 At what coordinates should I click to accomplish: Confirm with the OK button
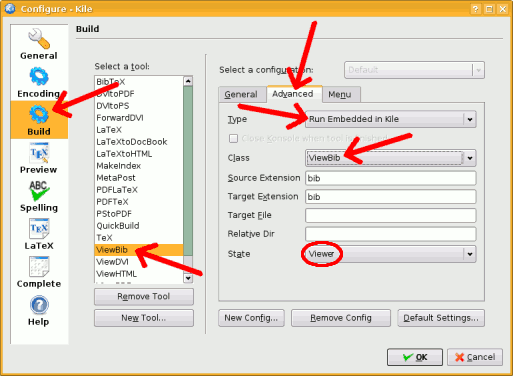415,357
